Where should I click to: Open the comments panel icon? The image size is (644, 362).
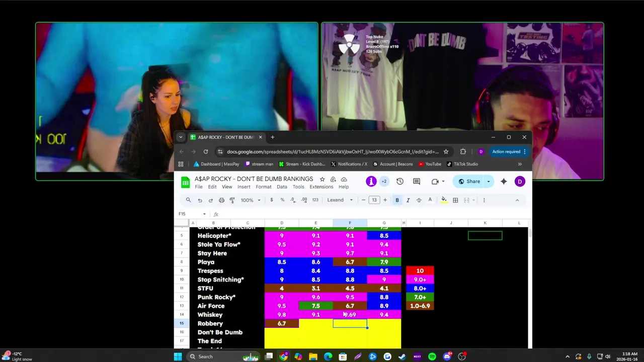[417, 182]
